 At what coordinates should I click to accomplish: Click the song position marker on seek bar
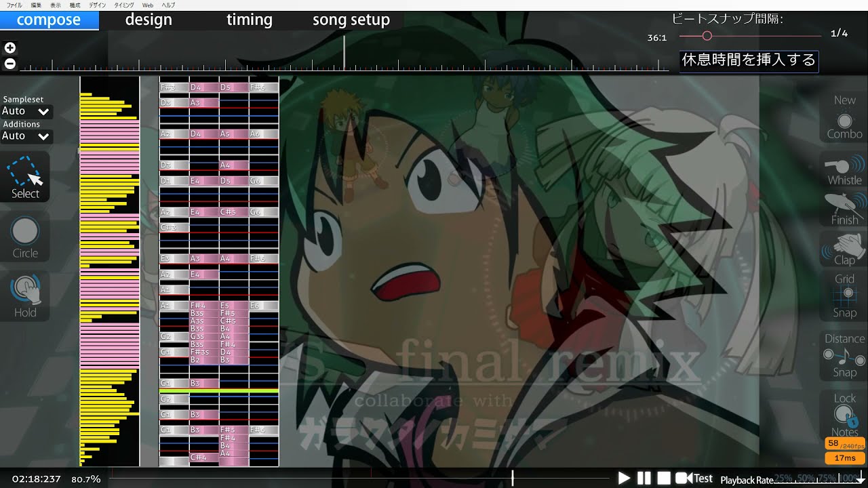tap(513, 479)
